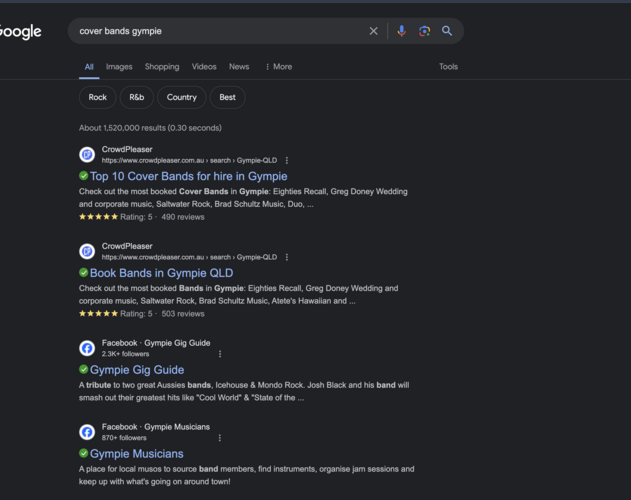Switch to the Shopping tab
The height and width of the screenshot is (500, 631).
[162, 67]
